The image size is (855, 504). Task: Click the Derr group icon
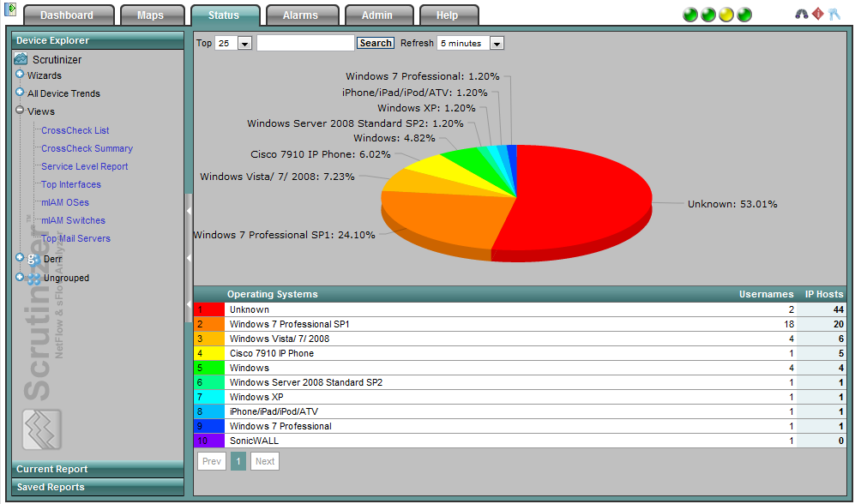coord(33,258)
